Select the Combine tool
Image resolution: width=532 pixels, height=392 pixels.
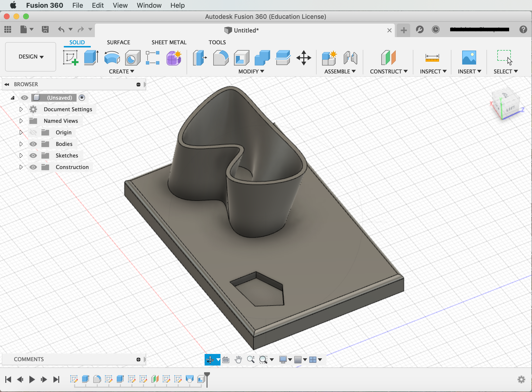click(262, 58)
